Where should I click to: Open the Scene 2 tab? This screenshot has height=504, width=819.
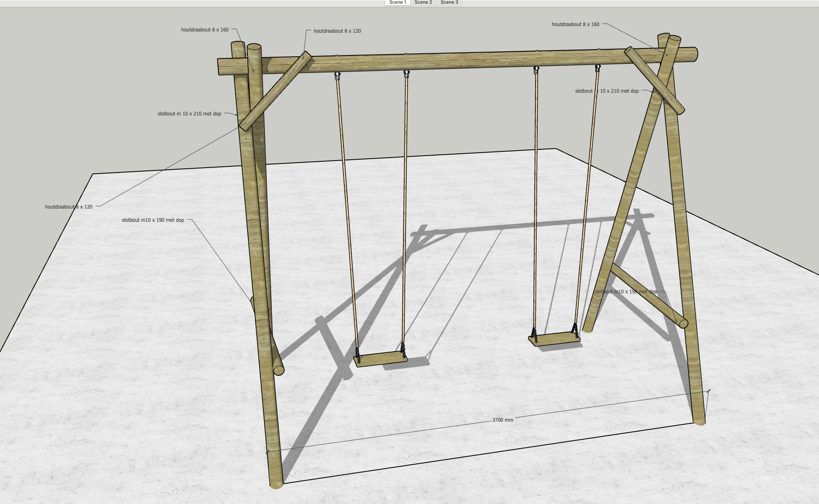pyautogui.click(x=423, y=2)
